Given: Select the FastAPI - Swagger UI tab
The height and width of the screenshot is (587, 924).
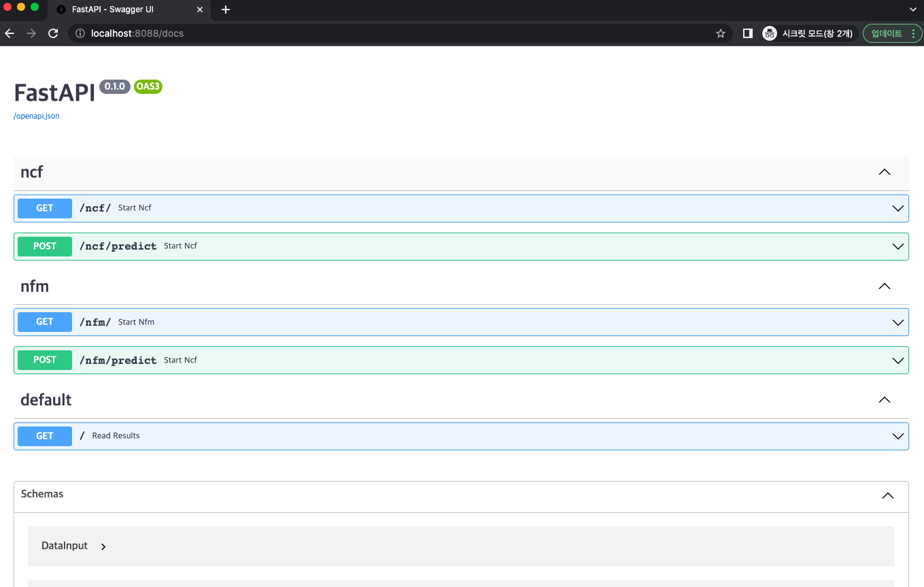Looking at the screenshot, I should click(x=131, y=10).
